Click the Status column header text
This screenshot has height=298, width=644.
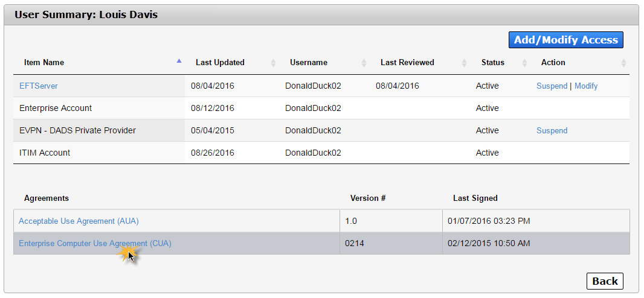[493, 62]
